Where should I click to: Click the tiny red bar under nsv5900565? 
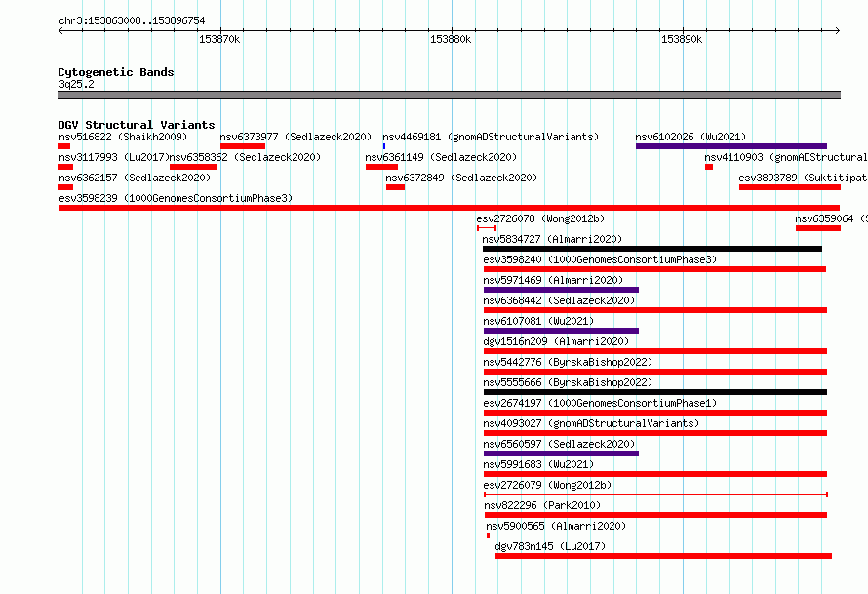(x=489, y=535)
